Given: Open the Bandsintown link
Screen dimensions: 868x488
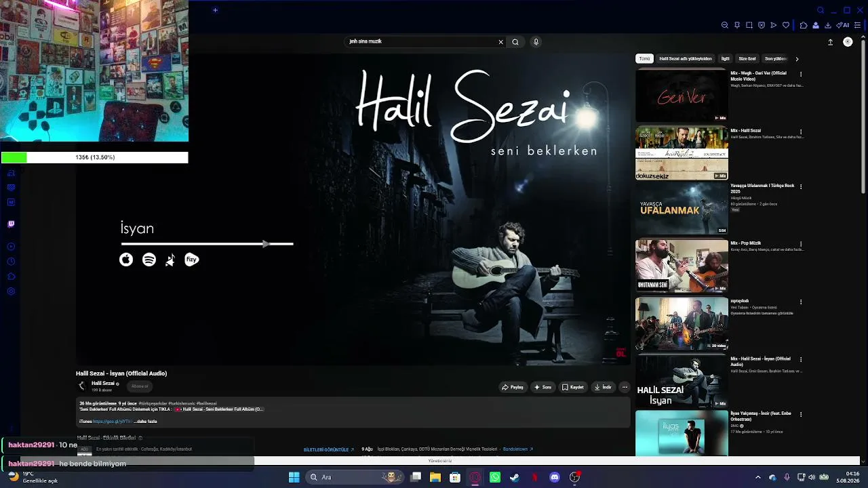Looking at the screenshot, I should click(518, 449).
